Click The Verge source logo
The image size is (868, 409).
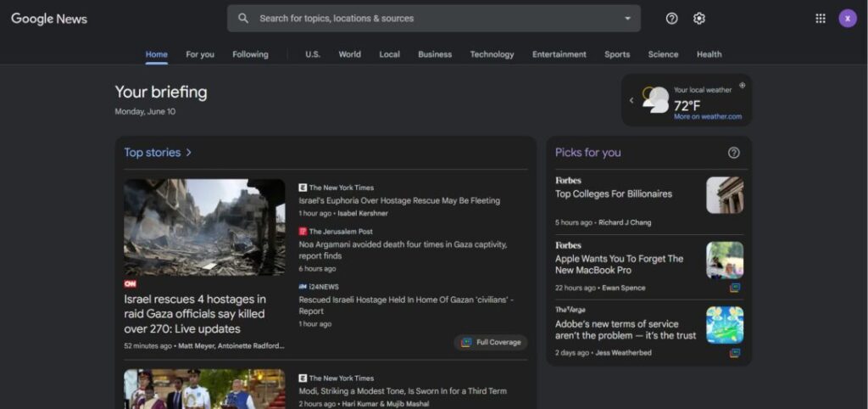570,310
